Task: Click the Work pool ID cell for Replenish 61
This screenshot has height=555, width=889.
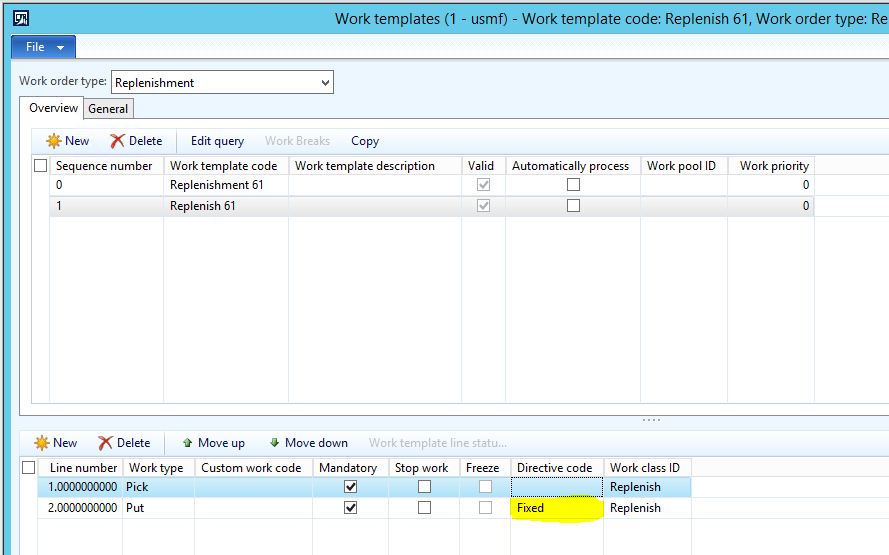Action: [684, 206]
